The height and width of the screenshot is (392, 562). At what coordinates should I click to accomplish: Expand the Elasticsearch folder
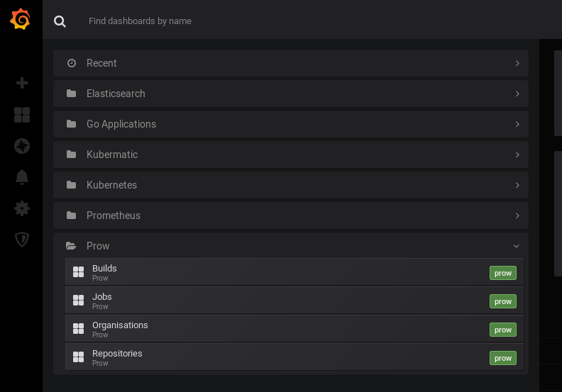pos(116,94)
